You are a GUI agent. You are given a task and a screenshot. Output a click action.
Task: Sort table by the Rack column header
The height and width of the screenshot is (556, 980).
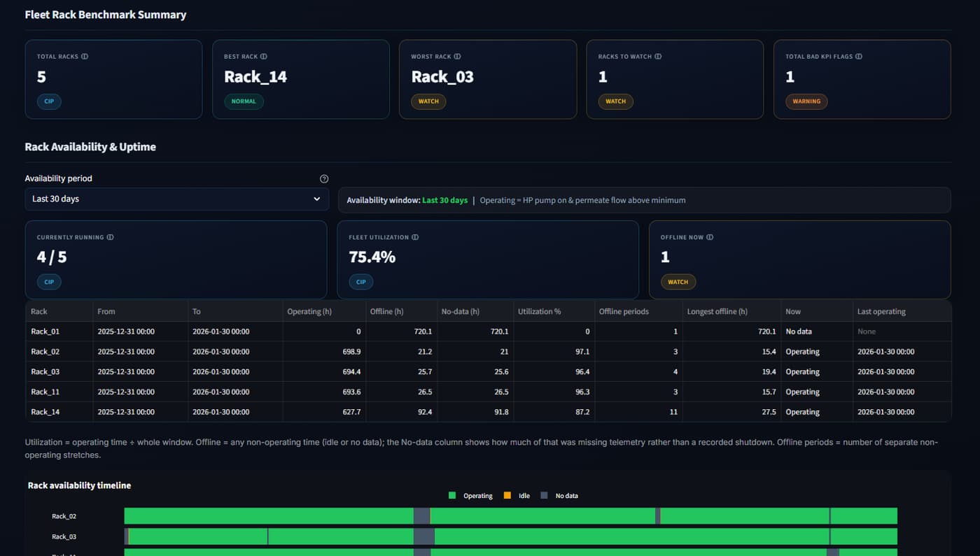(59, 311)
